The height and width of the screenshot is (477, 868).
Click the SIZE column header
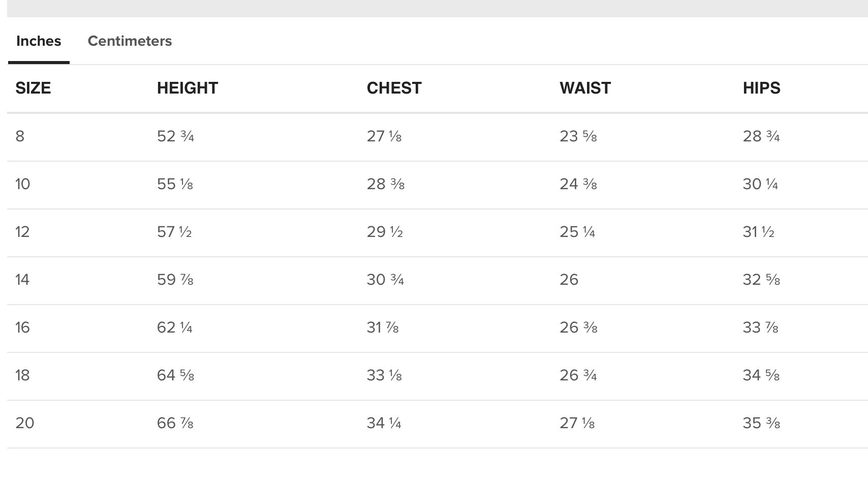(33, 88)
